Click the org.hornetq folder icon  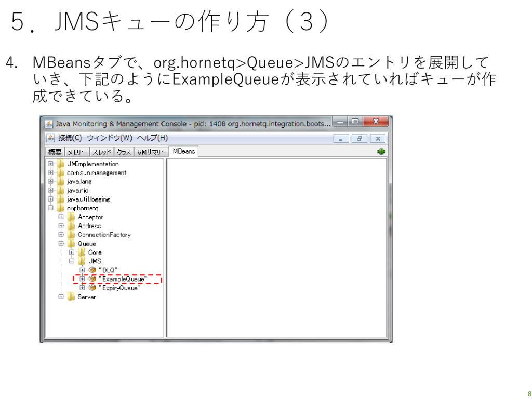pos(61,208)
